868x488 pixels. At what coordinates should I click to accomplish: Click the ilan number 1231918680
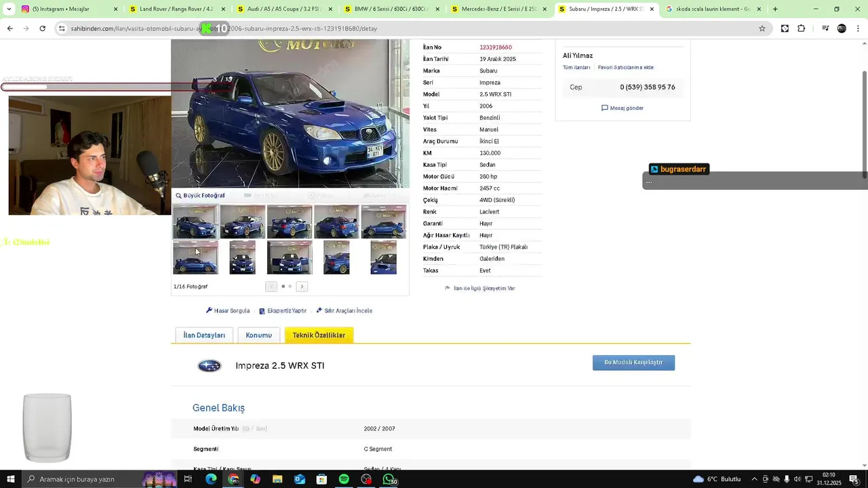[x=496, y=47]
